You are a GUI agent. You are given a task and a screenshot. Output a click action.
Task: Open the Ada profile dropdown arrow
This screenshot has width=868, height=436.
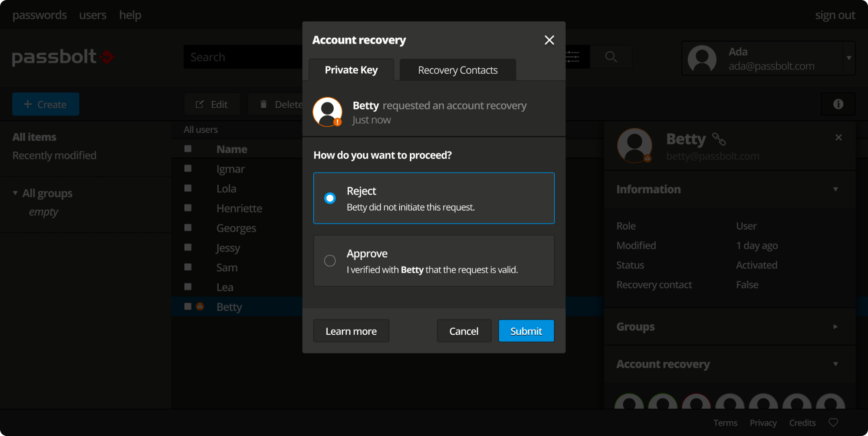point(849,58)
